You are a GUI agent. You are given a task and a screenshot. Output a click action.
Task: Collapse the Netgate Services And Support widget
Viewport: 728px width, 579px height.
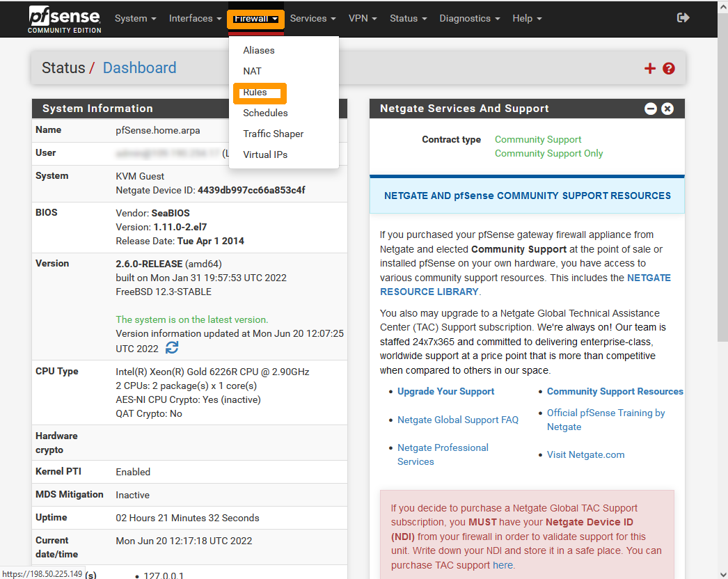coord(650,109)
